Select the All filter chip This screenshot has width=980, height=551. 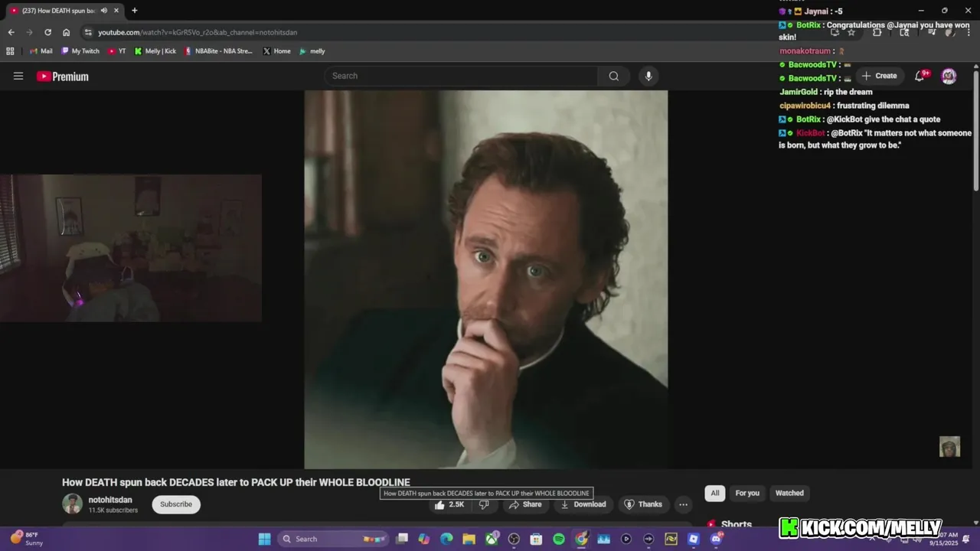[715, 493]
